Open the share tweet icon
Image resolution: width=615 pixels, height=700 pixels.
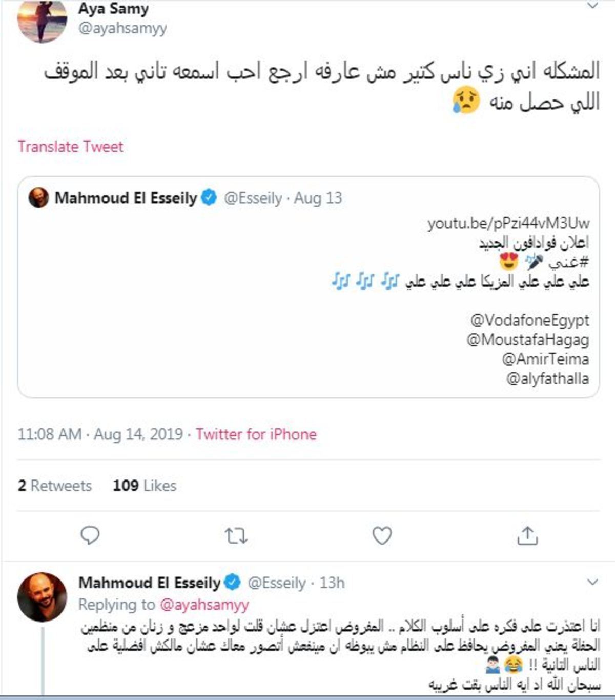[527, 535]
